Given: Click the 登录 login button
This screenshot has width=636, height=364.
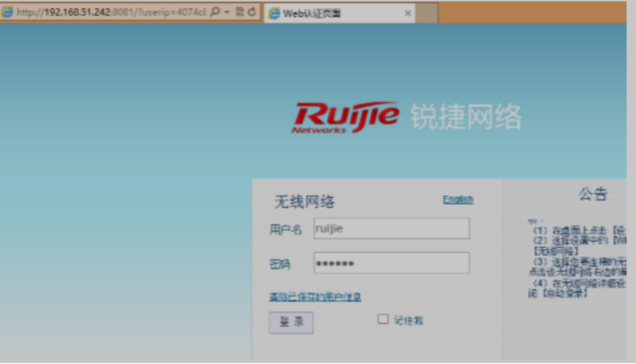Looking at the screenshot, I should tap(291, 323).
